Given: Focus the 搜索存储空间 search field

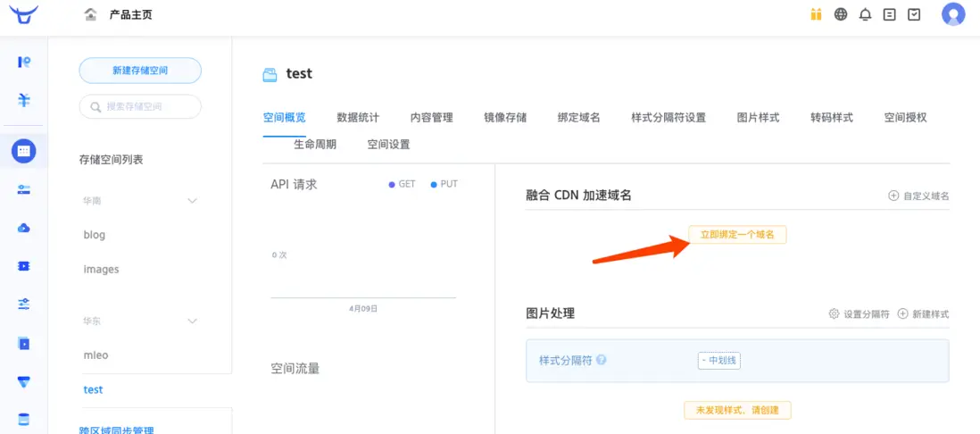Looking at the screenshot, I should point(140,107).
